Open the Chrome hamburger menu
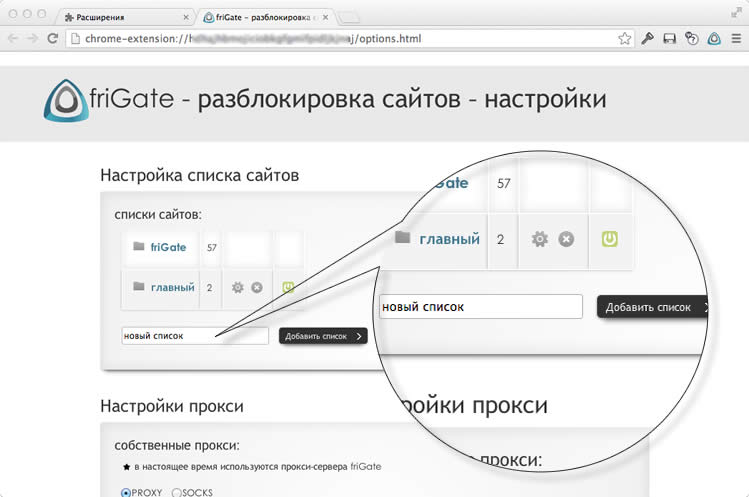749x497 pixels. (x=736, y=39)
